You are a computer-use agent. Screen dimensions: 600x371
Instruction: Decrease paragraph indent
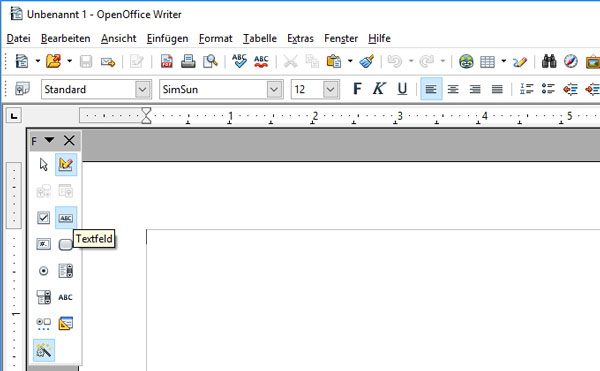[570, 89]
